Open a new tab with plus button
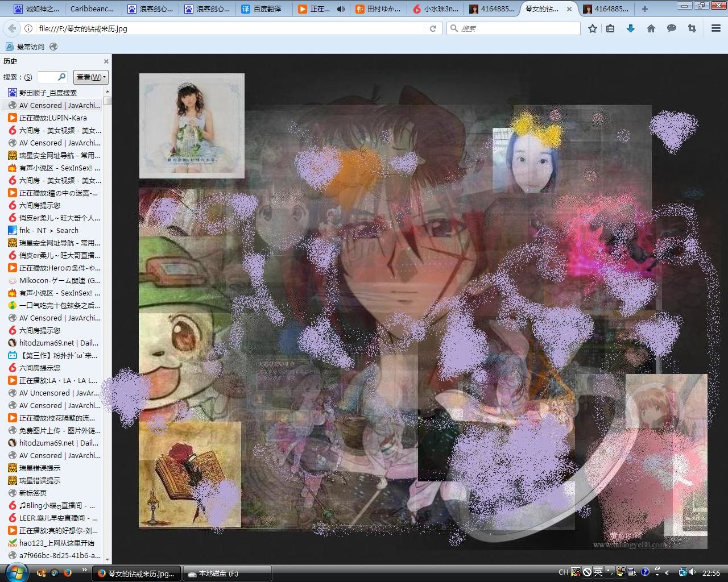Screen dimensions: 728x582 pos(644,9)
